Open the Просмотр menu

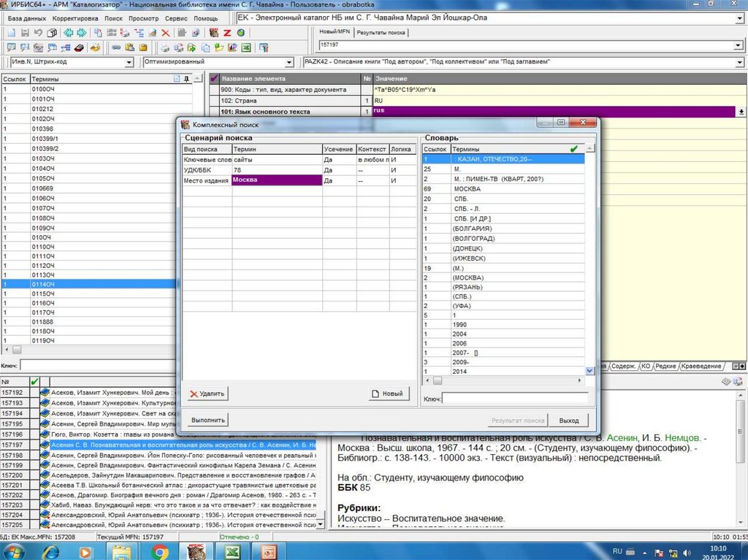point(144,18)
